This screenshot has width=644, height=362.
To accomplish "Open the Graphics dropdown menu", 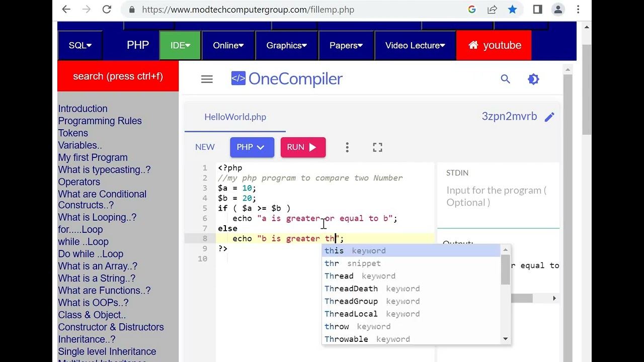I will 286,45.
